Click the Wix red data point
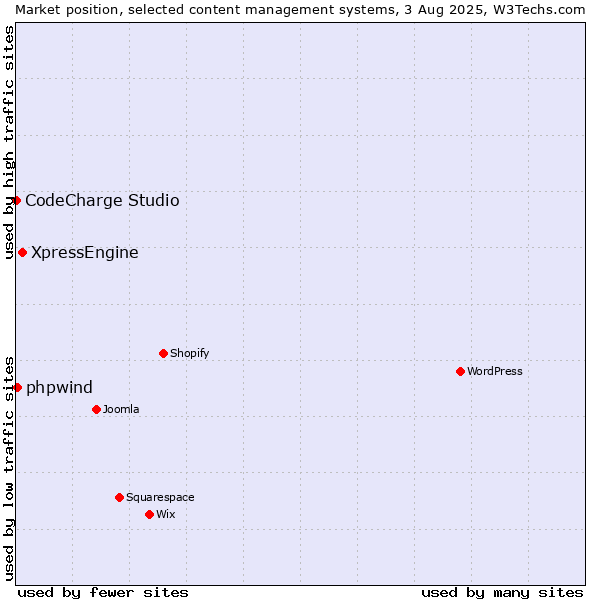Viewport: 600px width, 600px height. click(150, 515)
